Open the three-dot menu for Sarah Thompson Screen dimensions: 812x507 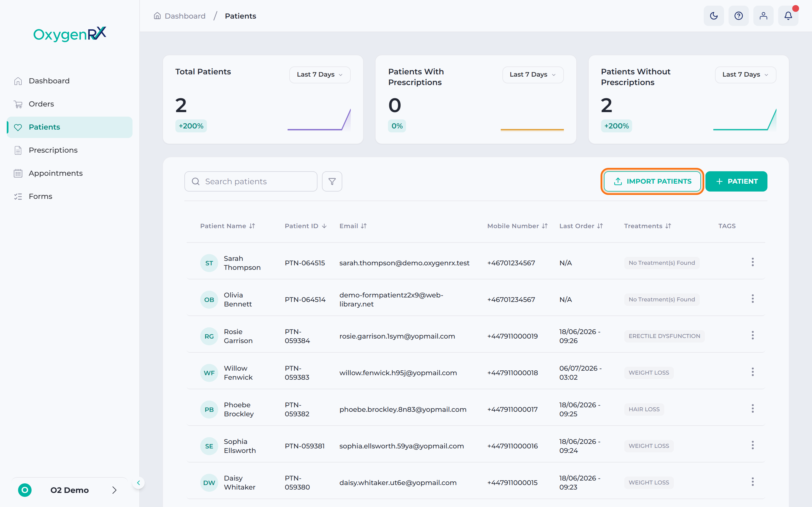753,262
